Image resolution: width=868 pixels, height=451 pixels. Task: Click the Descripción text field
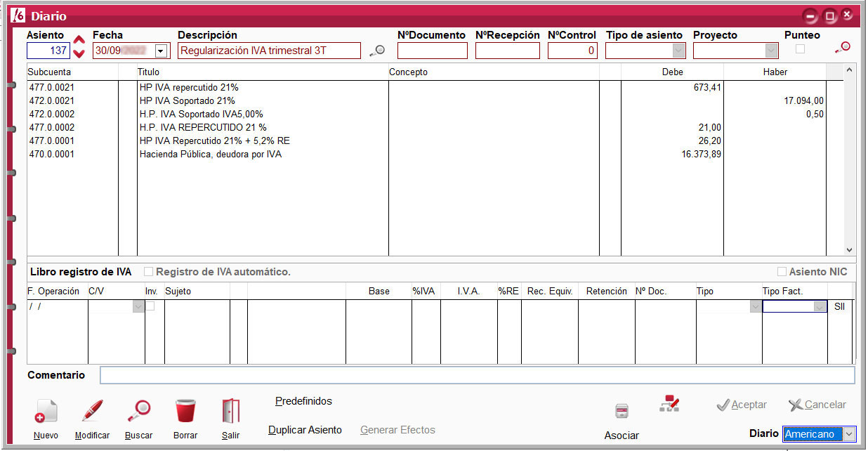pyautogui.click(x=270, y=51)
